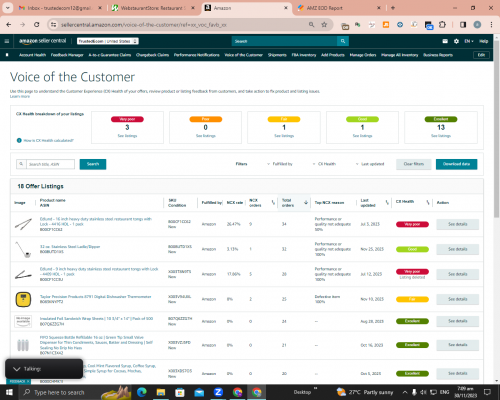Screen dimensions: 500x400
Task: Click the CX Health info icon
Action: [x=19, y=140]
